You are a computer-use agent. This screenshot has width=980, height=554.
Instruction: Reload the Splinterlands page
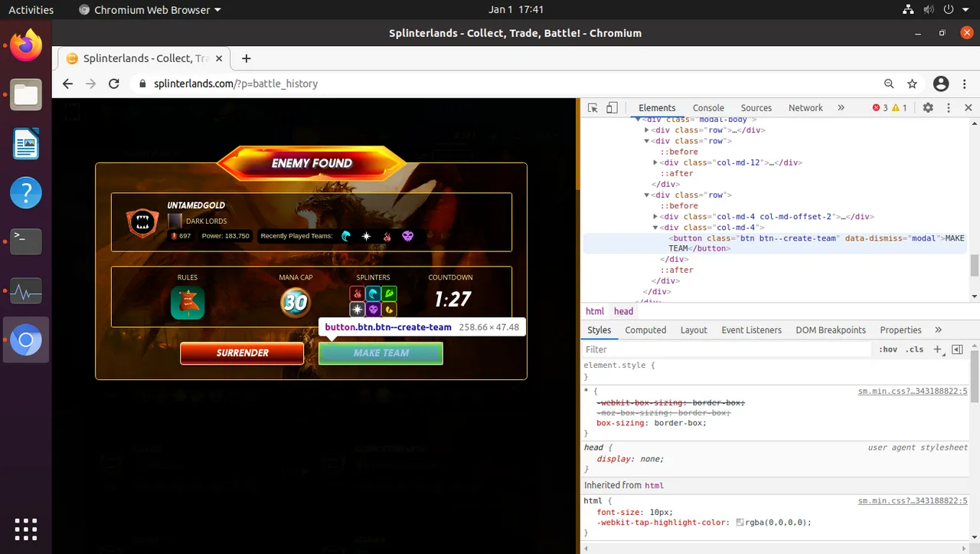click(114, 84)
